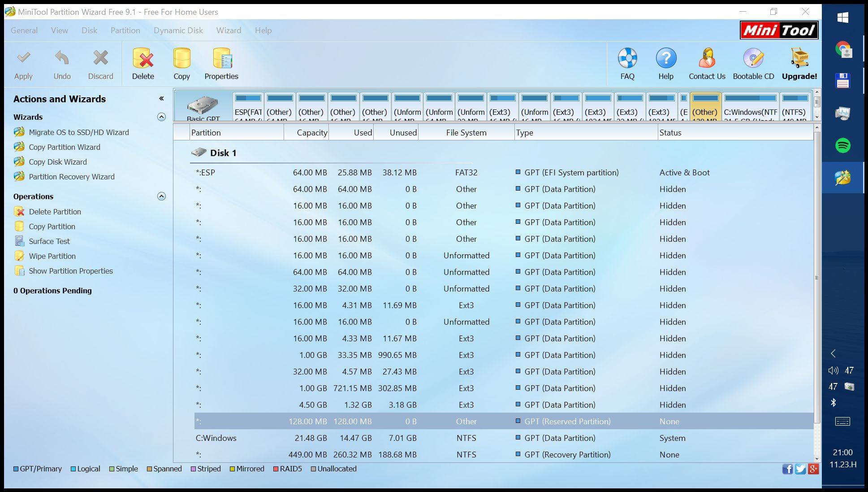The image size is (868, 492).
Task: Open the View menu
Action: [60, 30]
